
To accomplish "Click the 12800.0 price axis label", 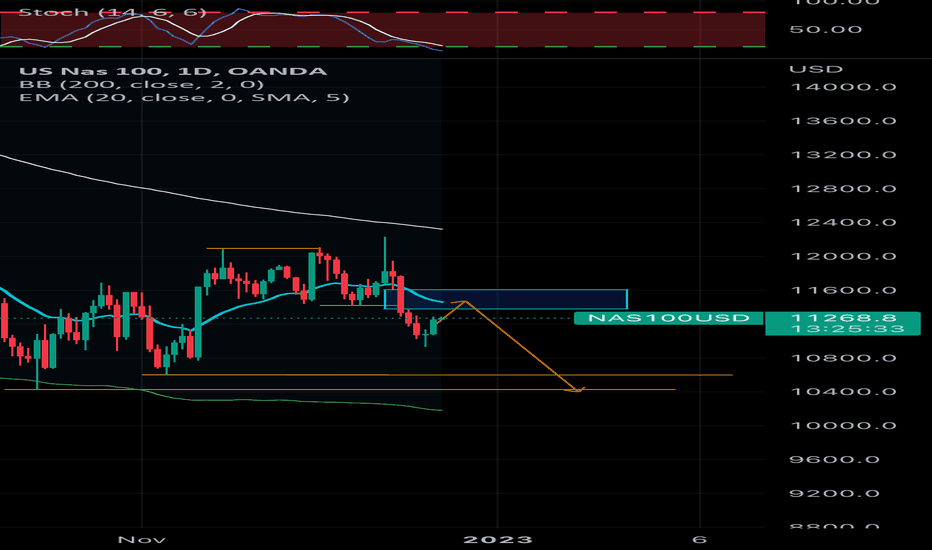I will 843,189.
